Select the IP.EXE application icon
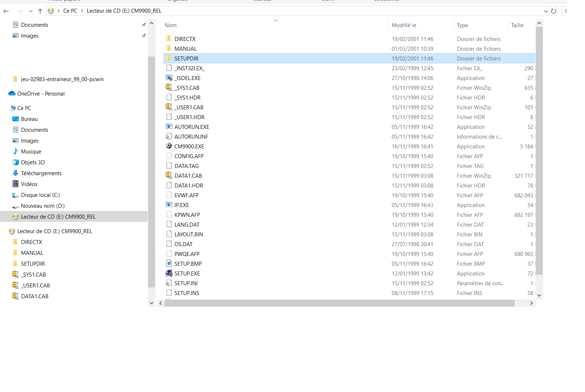The image size is (585, 392). [169, 205]
